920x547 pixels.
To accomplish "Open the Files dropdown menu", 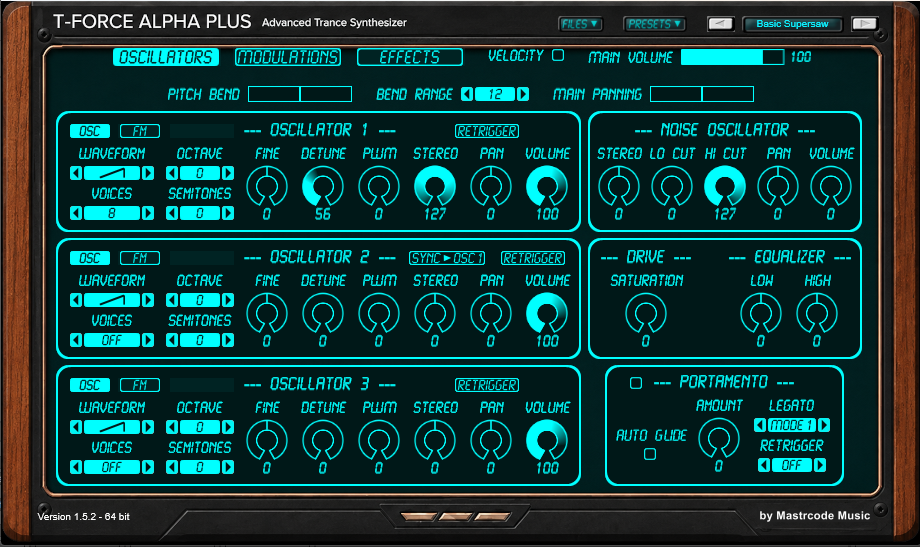I will click(x=580, y=24).
